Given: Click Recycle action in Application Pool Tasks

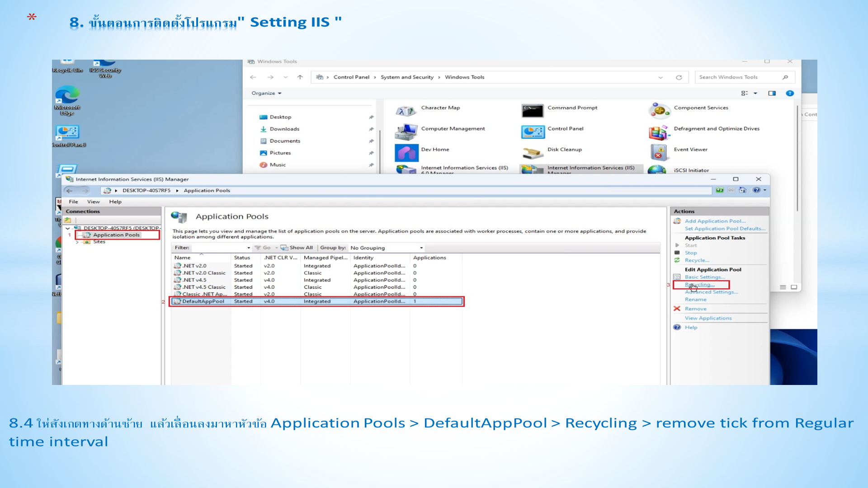Looking at the screenshot, I should [697, 260].
